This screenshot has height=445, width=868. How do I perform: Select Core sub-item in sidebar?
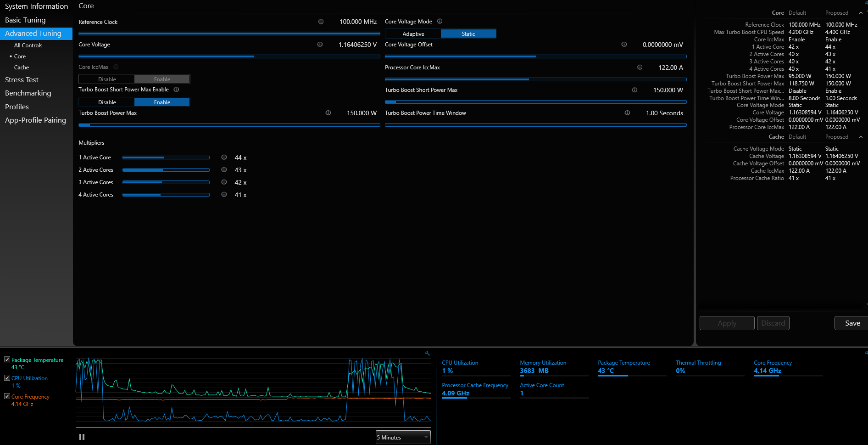(20, 56)
